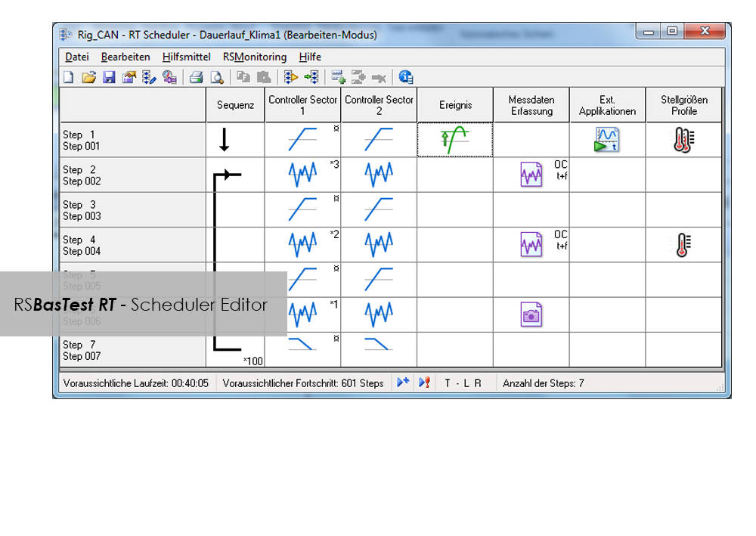The height and width of the screenshot is (536, 756).
Task: Open the RSMonitoring menu
Action: [x=255, y=57]
